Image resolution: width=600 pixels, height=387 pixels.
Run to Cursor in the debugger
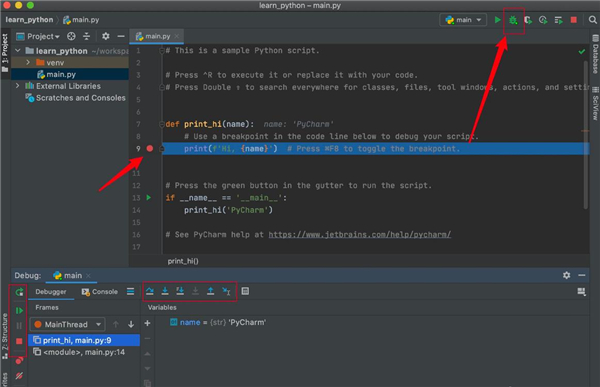(x=226, y=291)
